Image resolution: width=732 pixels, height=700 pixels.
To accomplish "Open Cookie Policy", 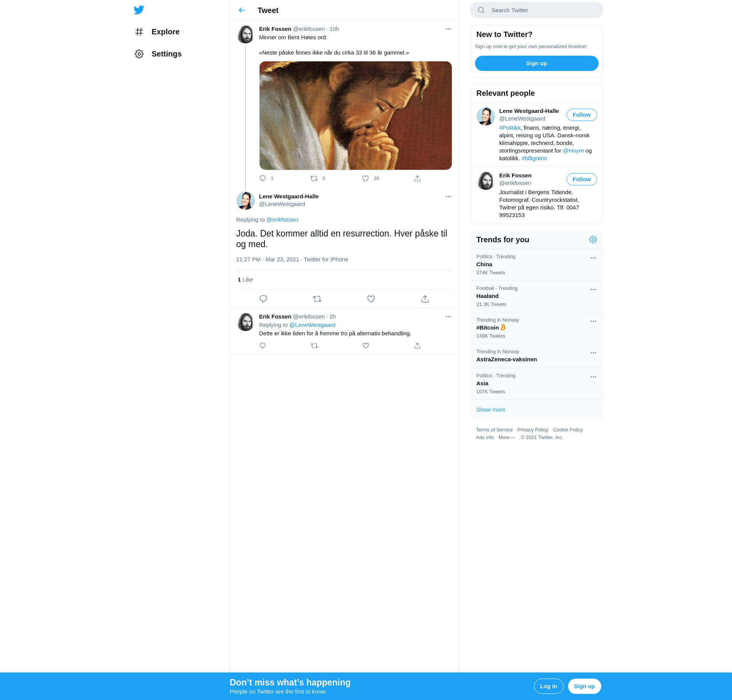I will pyautogui.click(x=568, y=430).
